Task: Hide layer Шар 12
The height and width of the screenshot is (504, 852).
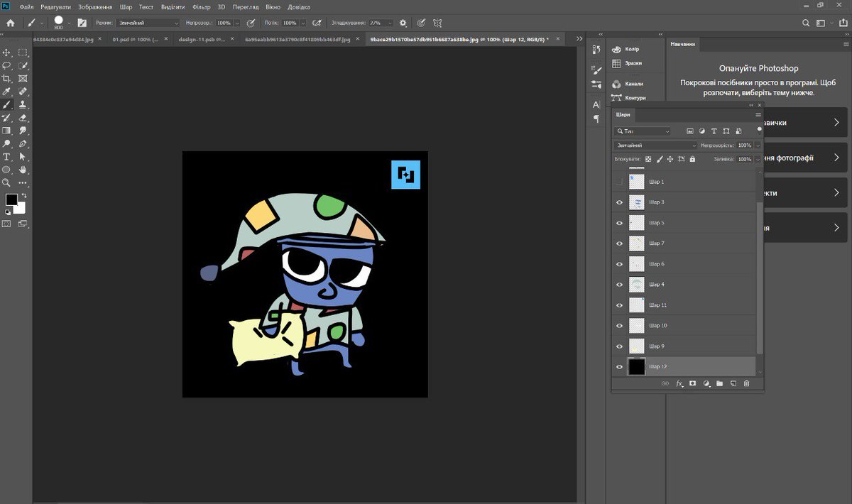Action: [619, 367]
